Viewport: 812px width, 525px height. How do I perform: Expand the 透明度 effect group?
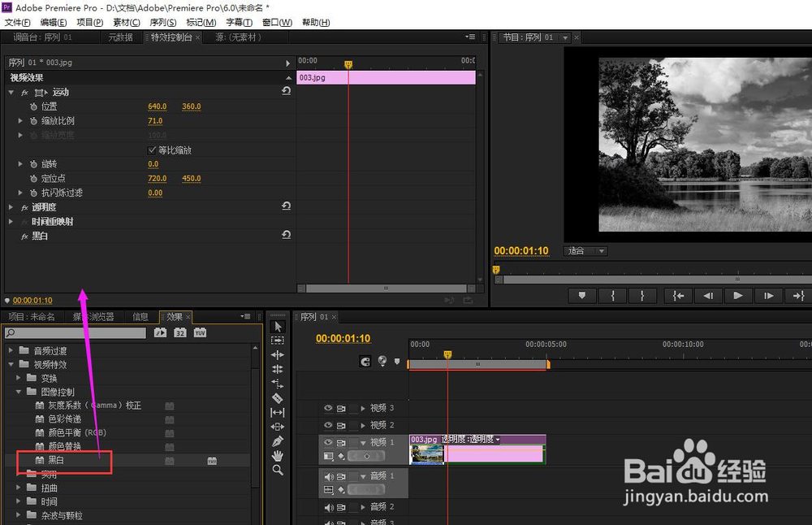11,206
